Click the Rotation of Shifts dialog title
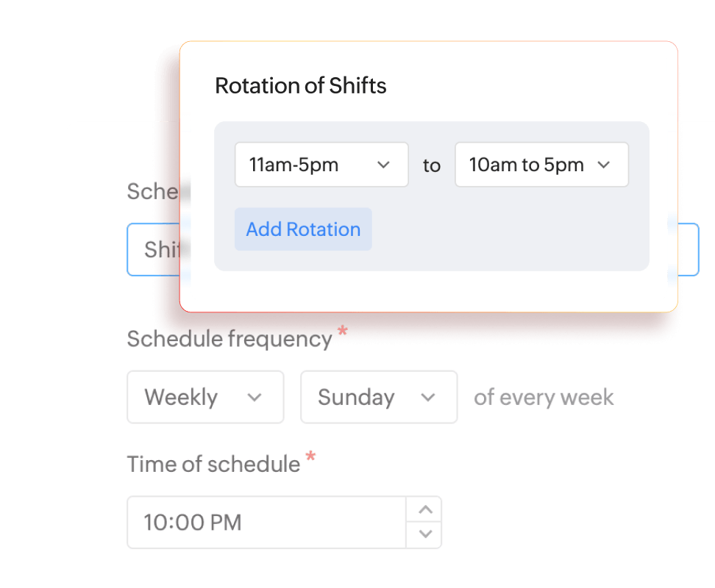The width and height of the screenshot is (715, 588). [300, 86]
